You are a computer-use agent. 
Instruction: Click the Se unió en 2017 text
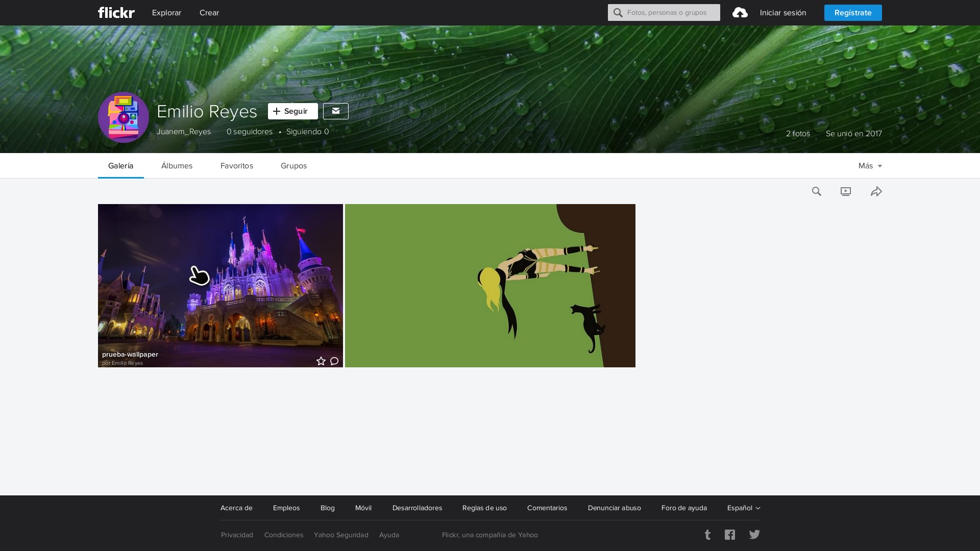854,134
